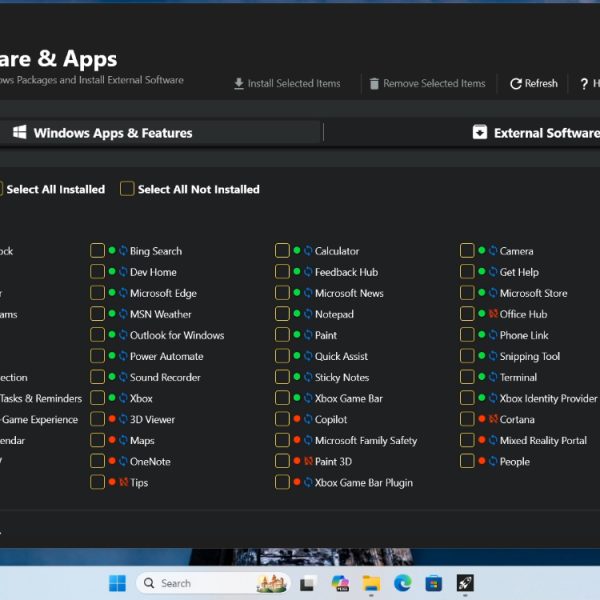
Task: Click the crossed-out icon next to Cortana
Action: (493, 419)
